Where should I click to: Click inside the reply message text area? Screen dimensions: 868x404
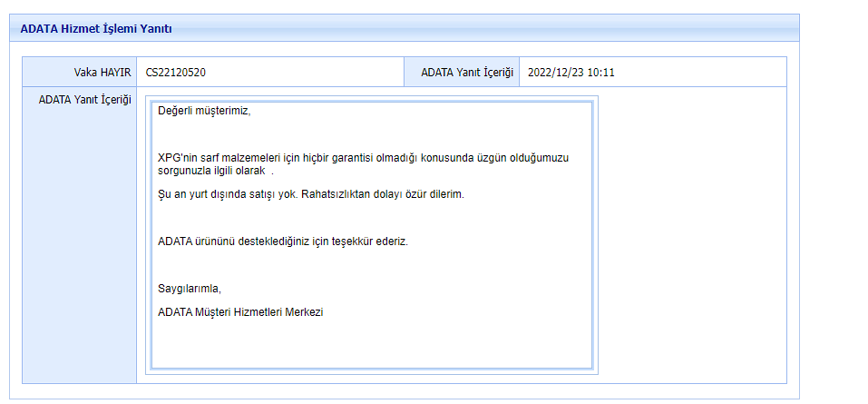coord(372,235)
